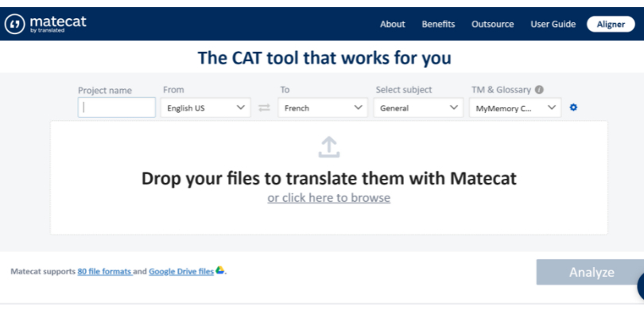Click the Project name label
644x322 pixels.
(105, 91)
